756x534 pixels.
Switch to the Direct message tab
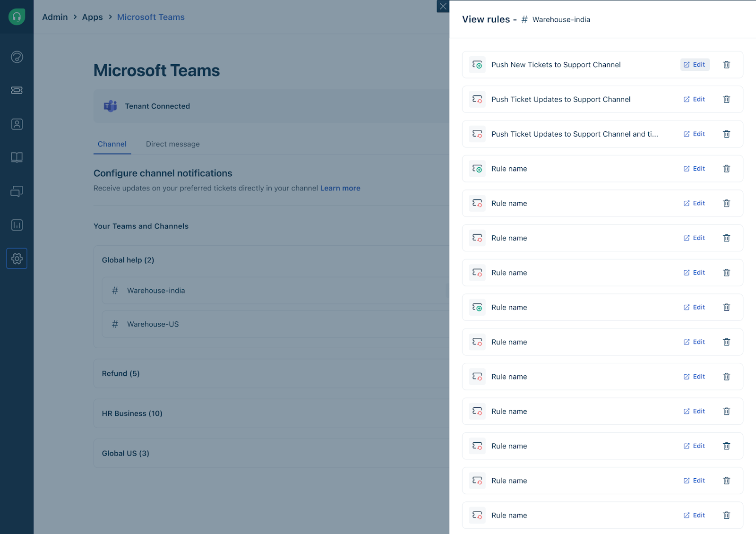pos(173,144)
